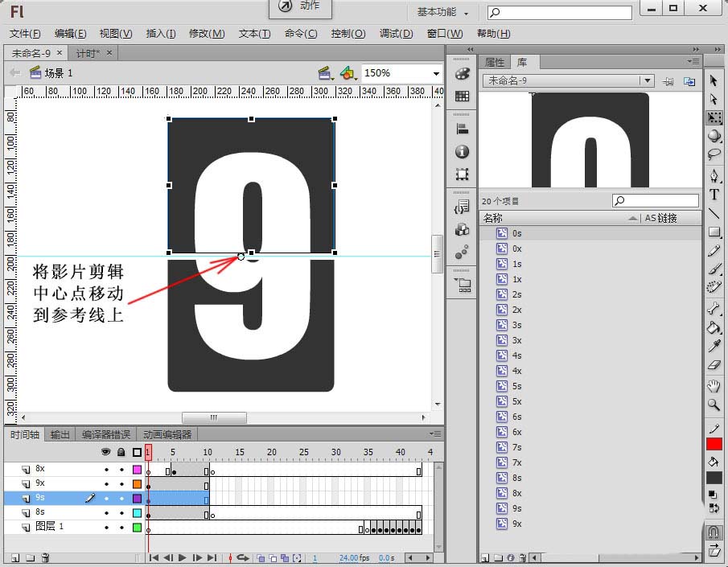Create a new layer in timeline
Screen dimensions: 728x567
point(14,557)
